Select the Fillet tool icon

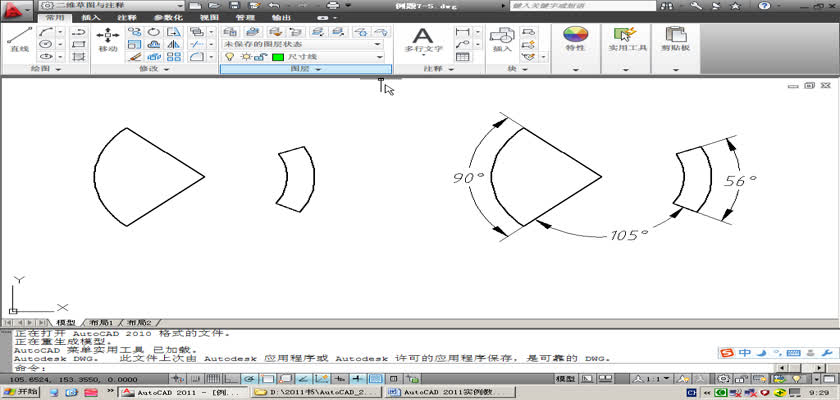(197, 56)
